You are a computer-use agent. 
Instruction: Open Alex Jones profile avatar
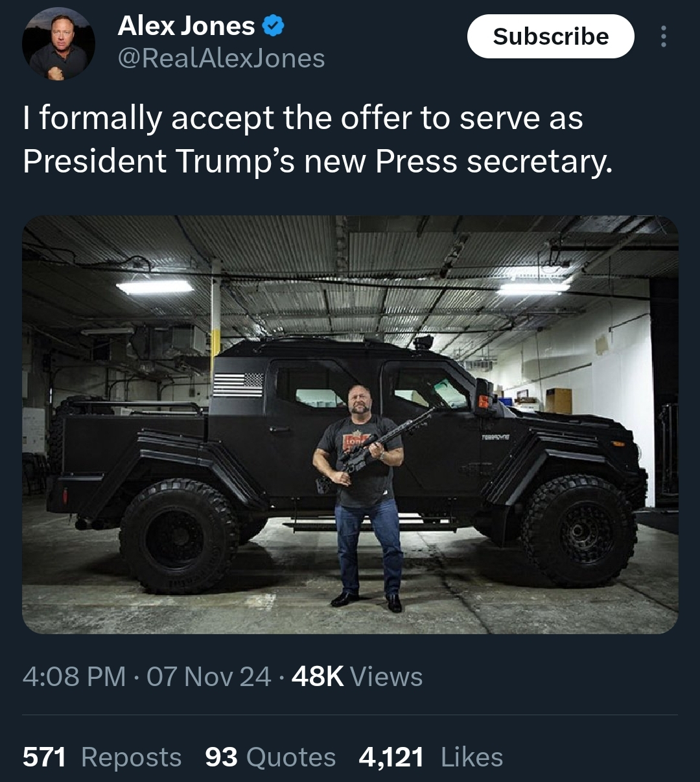pos(58,44)
